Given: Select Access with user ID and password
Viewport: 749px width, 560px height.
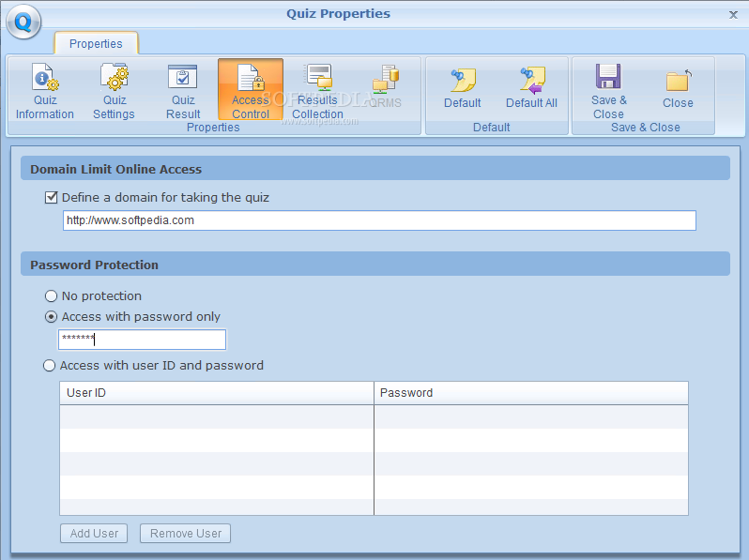Looking at the screenshot, I should click(49, 366).
